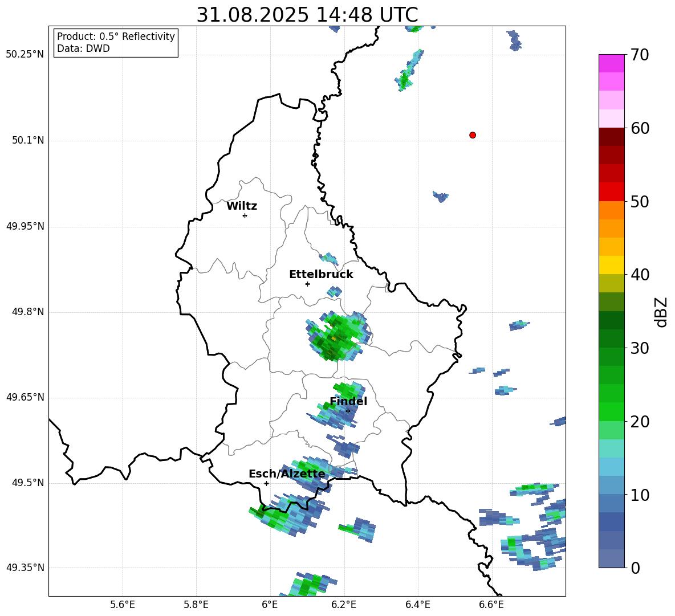Click the 0 label on the colorbar
The width and height of the screenshot is (675, 616).
point(635,568)
